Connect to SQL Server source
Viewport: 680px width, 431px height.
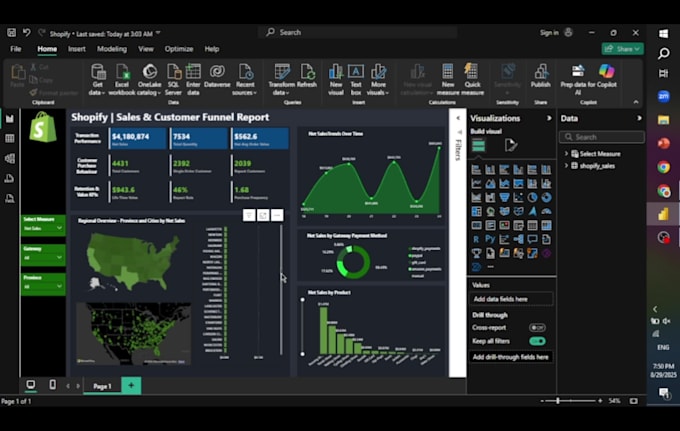[173, 80]
